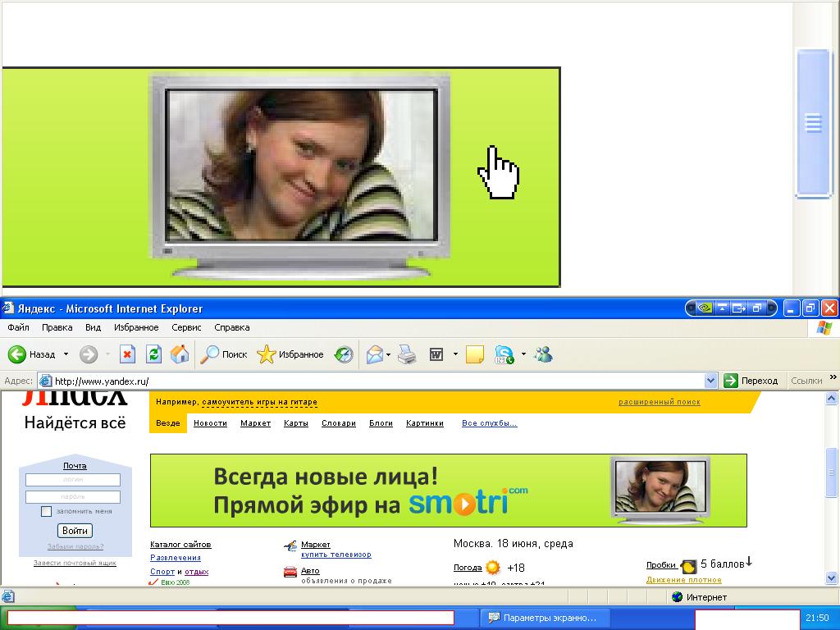Switch to the Новости search tab
This screenshot has height=630, width=840.
click(x=210, y=423)
